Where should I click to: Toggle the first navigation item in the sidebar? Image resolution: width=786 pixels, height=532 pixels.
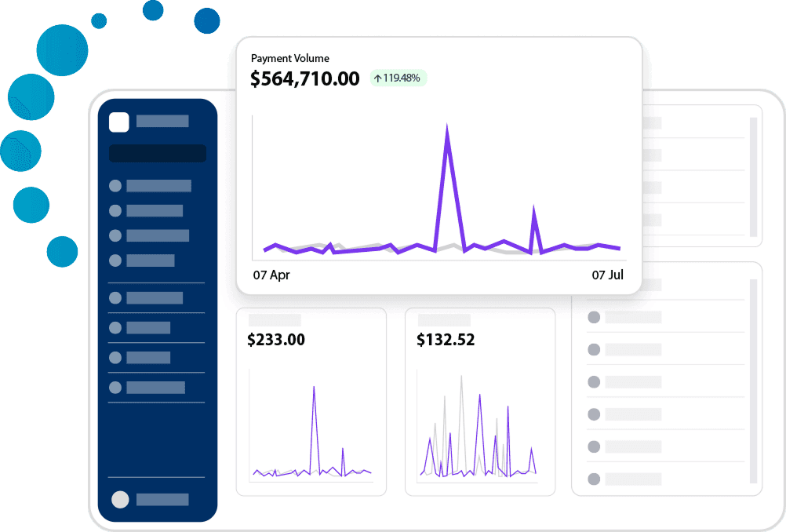pyautogui.click(x=157, y=186)
